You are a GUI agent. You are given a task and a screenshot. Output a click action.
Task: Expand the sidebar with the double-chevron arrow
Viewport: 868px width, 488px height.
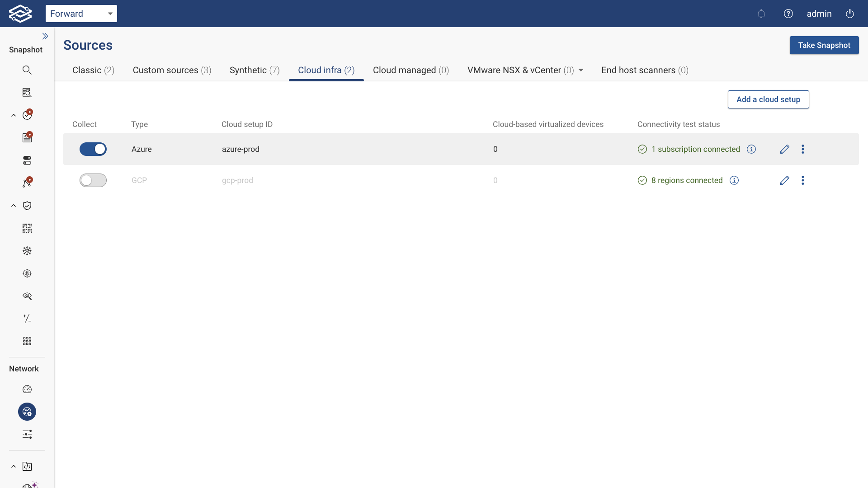(x=45, y=36)
